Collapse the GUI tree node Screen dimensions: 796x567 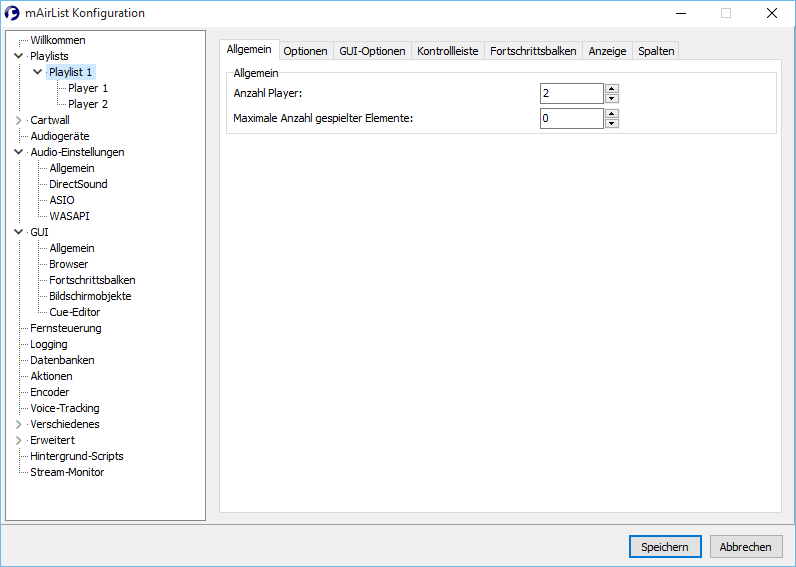pyautogui.click(x=19, y=232)
